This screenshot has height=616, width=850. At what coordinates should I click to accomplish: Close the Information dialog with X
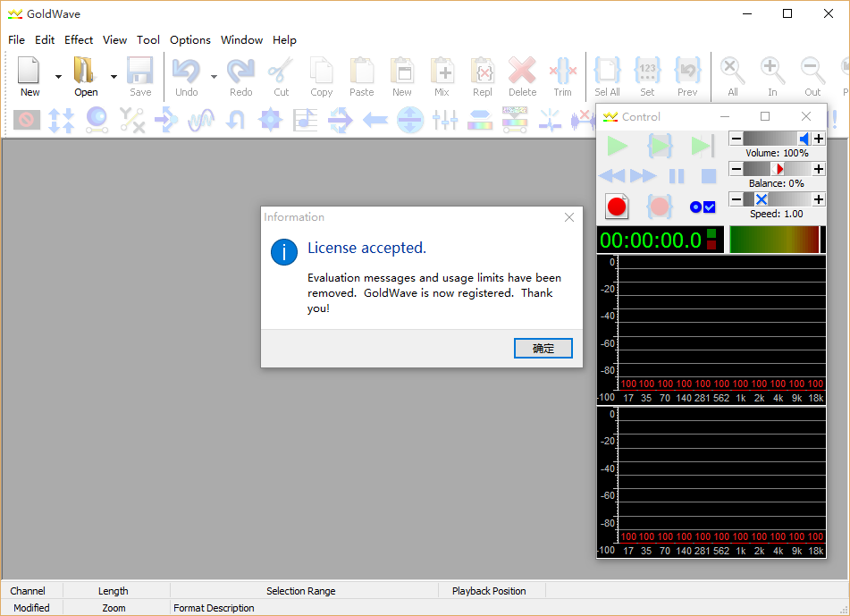tap(569, 217)
